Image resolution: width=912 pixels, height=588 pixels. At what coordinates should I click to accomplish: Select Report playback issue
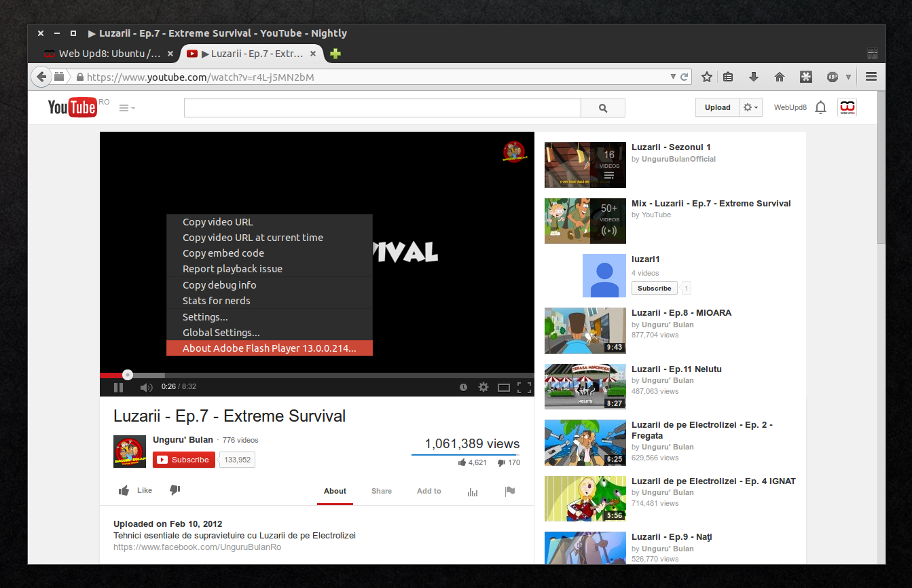pos(270,269)
